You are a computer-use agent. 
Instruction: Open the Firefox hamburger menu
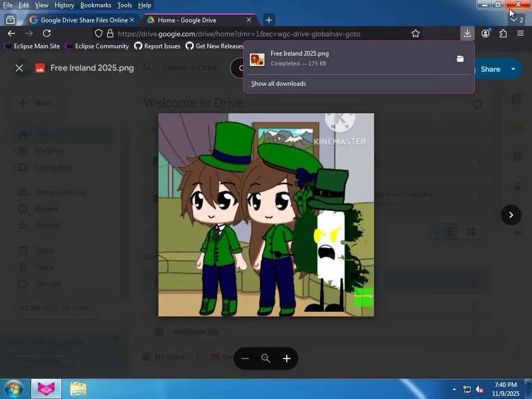coord(521,33)
